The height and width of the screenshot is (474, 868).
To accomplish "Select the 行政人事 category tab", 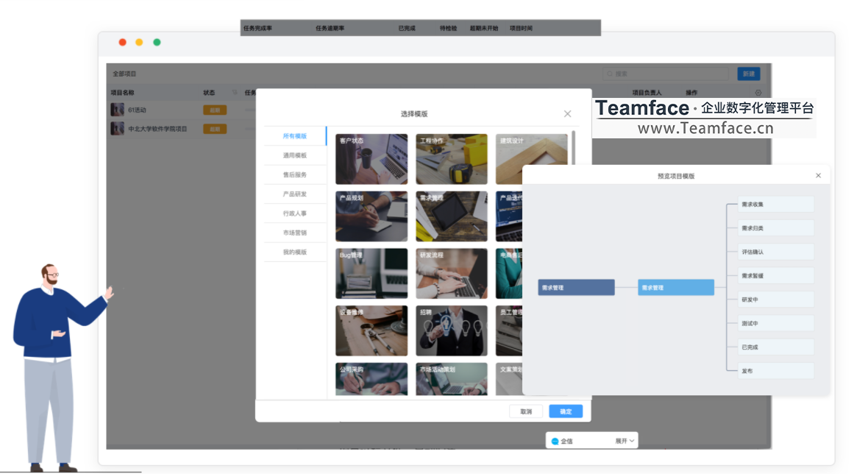I will pyautogui.click(x=294, y=213).
